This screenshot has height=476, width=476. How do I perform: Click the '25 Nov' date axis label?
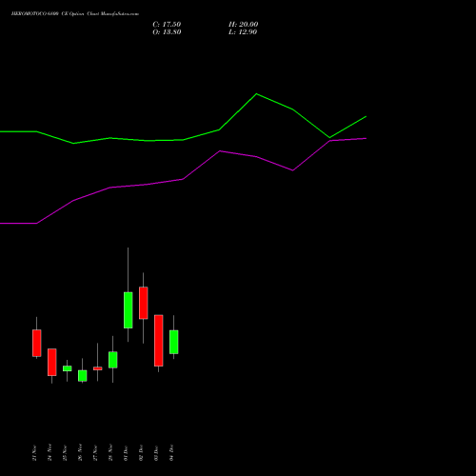click(65, 453)
